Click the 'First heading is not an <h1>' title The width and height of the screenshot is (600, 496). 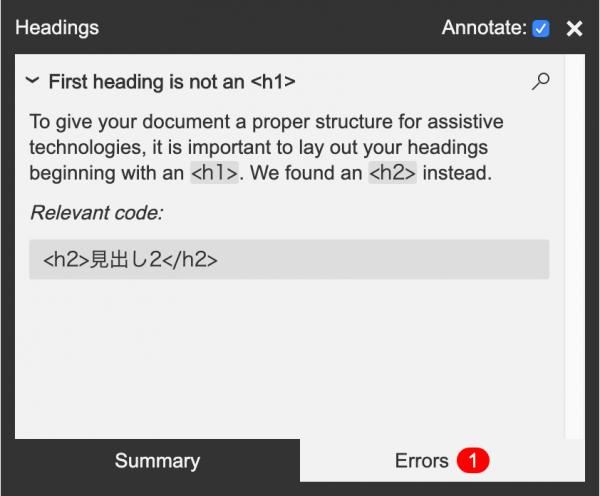[x=172, y=82]
